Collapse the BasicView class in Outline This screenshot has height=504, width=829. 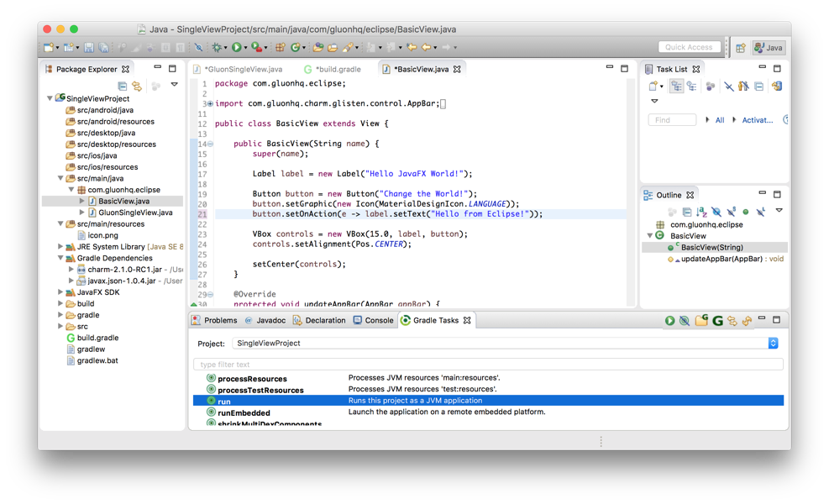(x=650, y=236)
